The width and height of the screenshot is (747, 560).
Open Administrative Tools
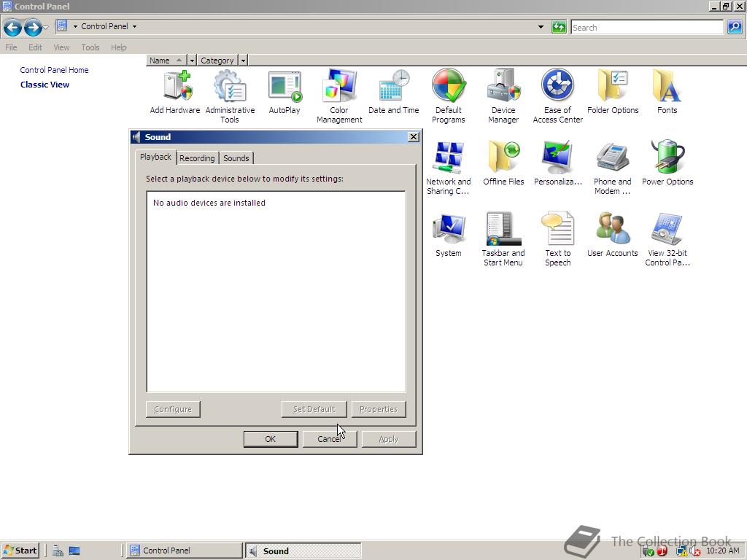pos(230,97)
